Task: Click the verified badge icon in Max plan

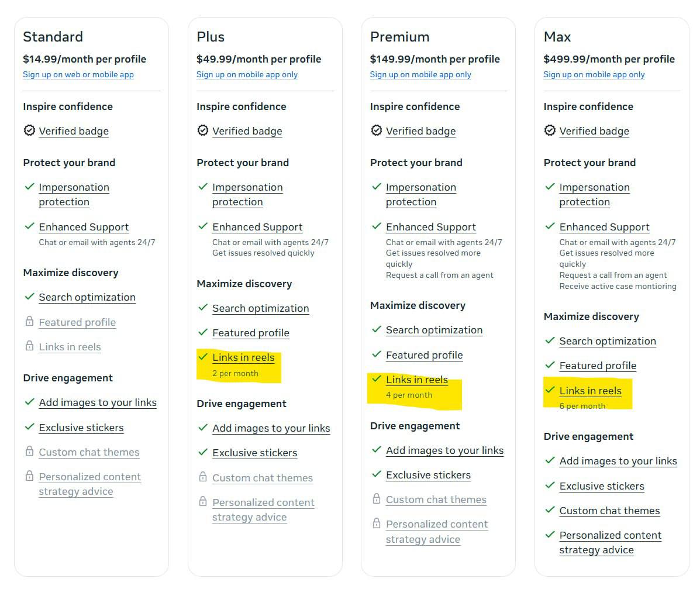Action: 550,130
